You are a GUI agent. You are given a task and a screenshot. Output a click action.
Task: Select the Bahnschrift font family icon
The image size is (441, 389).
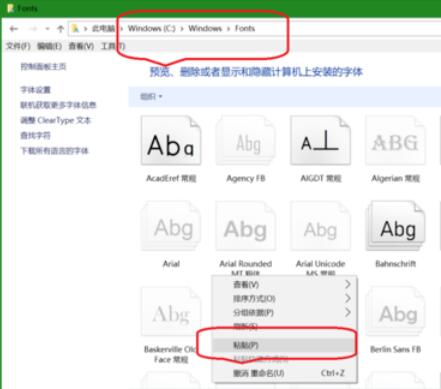tap(395, 226)
